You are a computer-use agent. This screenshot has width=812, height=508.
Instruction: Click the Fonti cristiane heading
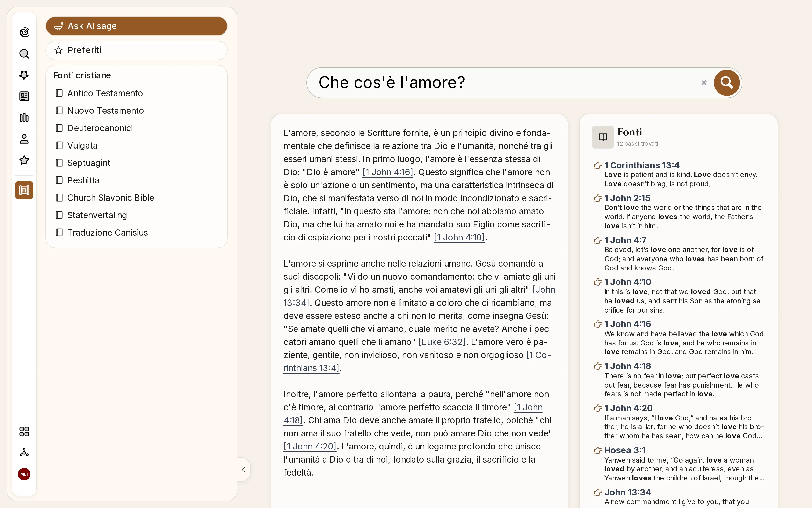coord(82,75)
